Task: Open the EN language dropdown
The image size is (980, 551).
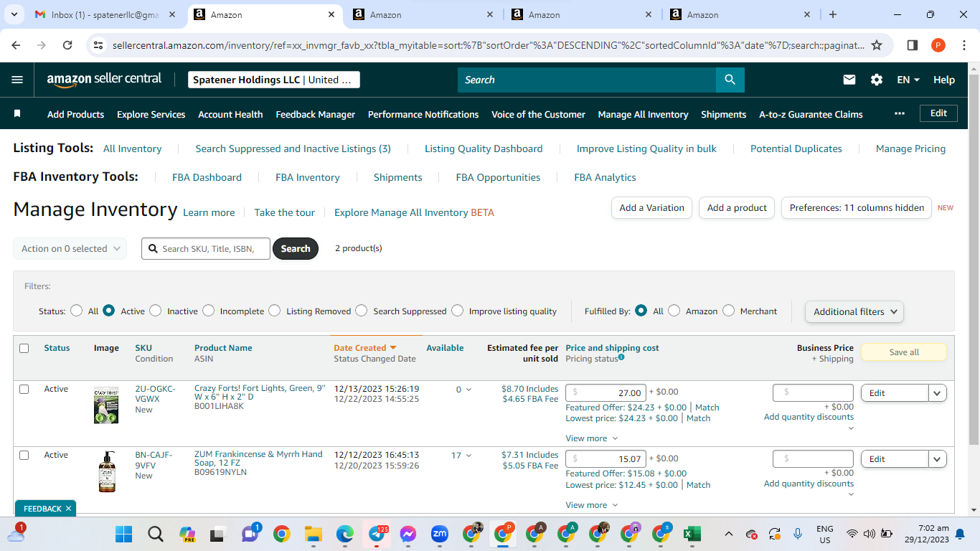Action: pos(908,80)
